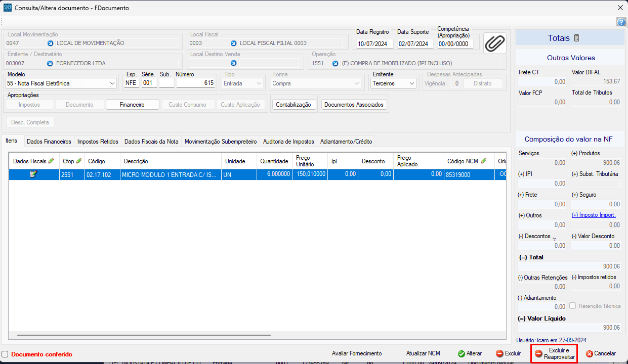The height and width of the screenshot is (364, 628).
Task: Click the Cancelar button
Action: click(601, 353)
